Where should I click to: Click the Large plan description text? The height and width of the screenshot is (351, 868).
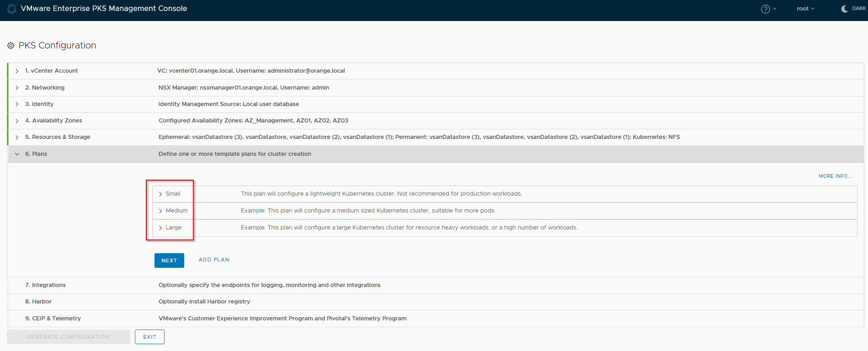pos(409,228)
